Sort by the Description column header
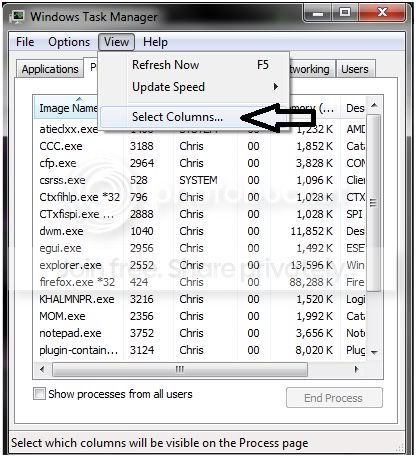This screenshot has width=416, height=457. [354, 108]
